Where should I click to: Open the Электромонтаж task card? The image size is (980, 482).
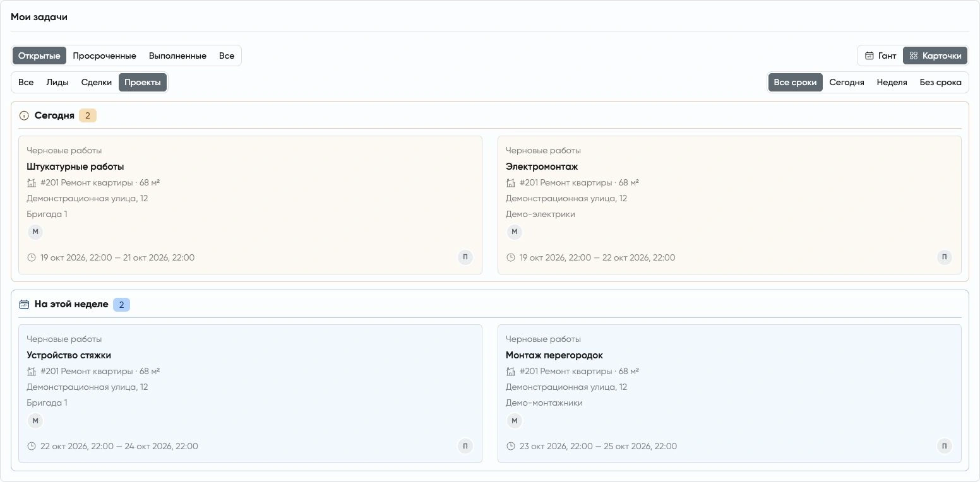[x=729, y=205]
